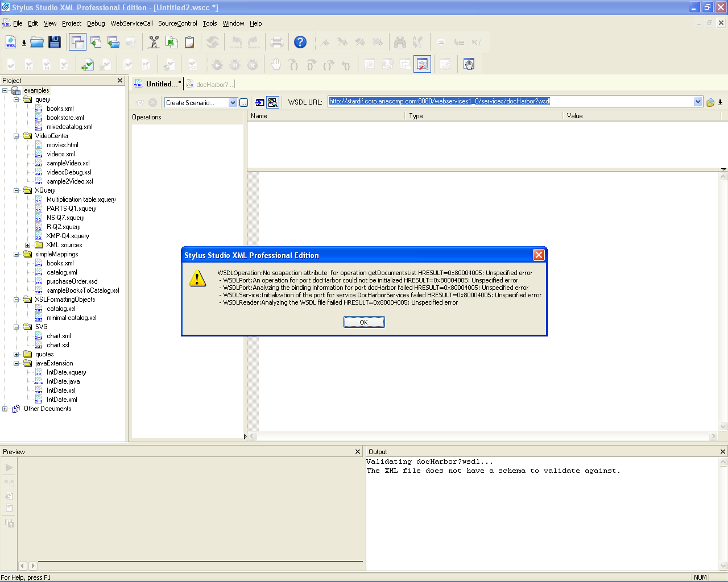Expand the XML sources folder in the tree
This screenshot has height=582, width=728.
(x=27, y=245)
